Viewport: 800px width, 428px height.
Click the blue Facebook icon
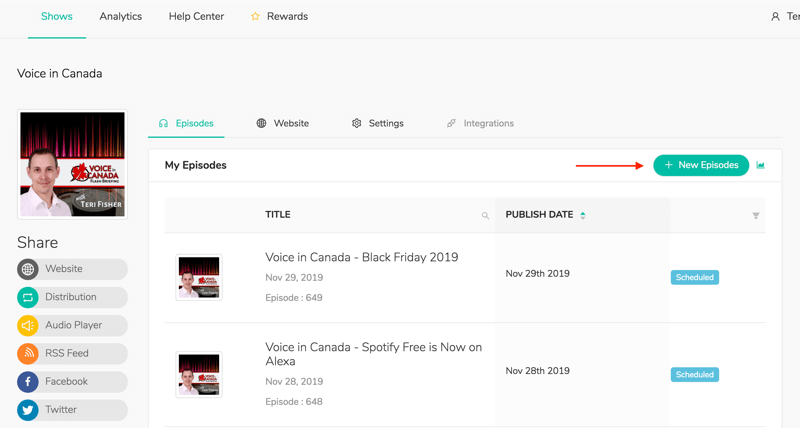pyautogui.click(x=28, y=382)
